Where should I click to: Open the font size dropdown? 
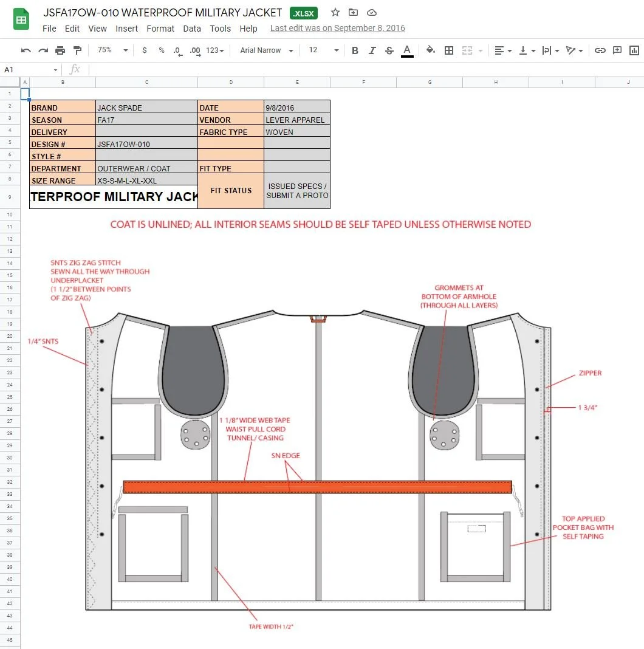tap(323, 50)
